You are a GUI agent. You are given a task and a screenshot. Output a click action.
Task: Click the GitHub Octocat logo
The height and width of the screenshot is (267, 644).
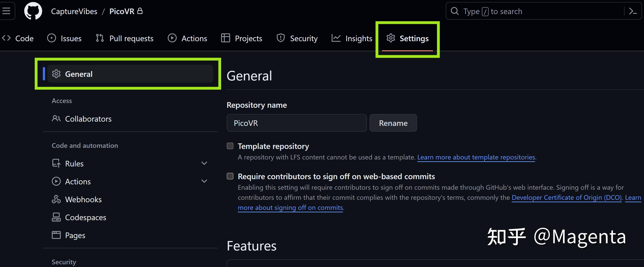point(33,11)
